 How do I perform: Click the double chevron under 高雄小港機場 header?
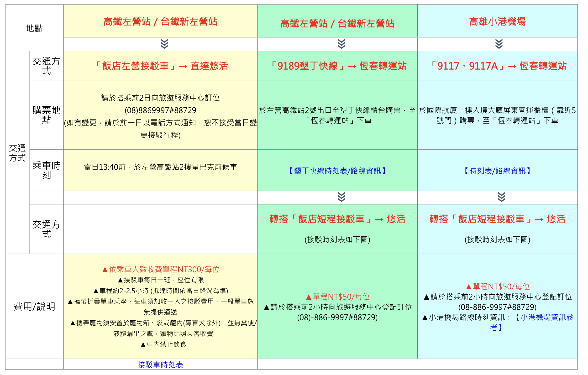click(499, 44)
